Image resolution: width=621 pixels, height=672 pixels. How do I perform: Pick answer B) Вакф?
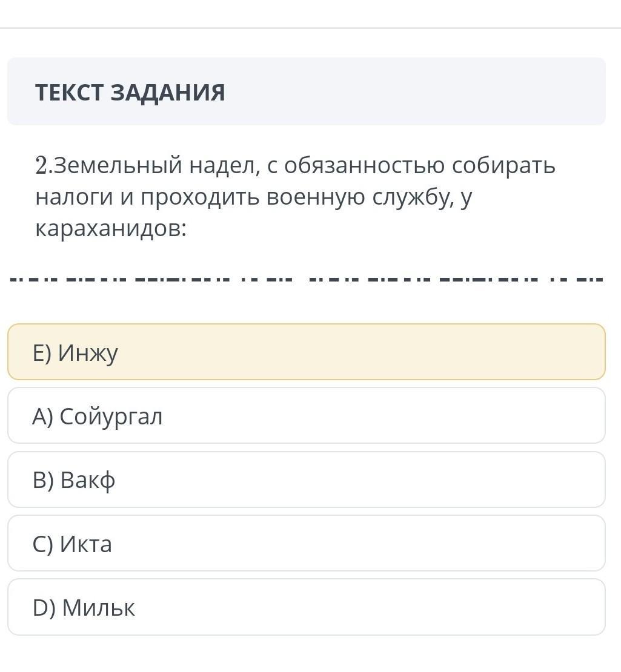(306, 480)
